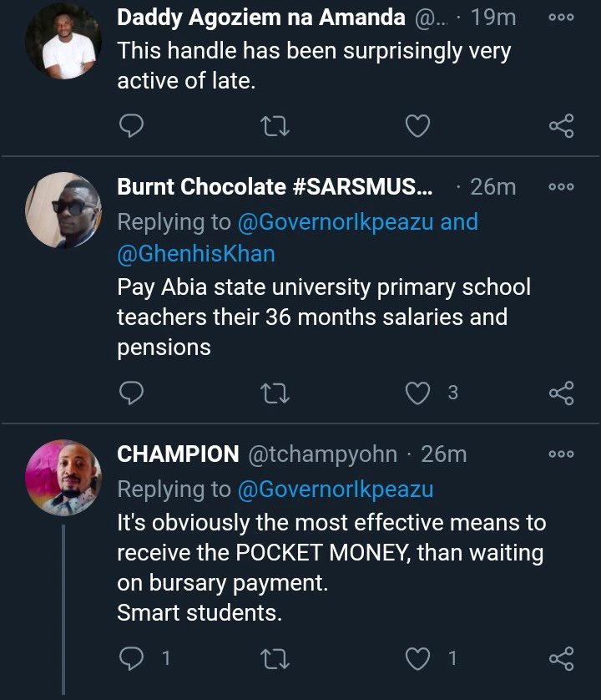Like Daddy Agoziem's tweet
601x700 pixels.
click(417, 126)
